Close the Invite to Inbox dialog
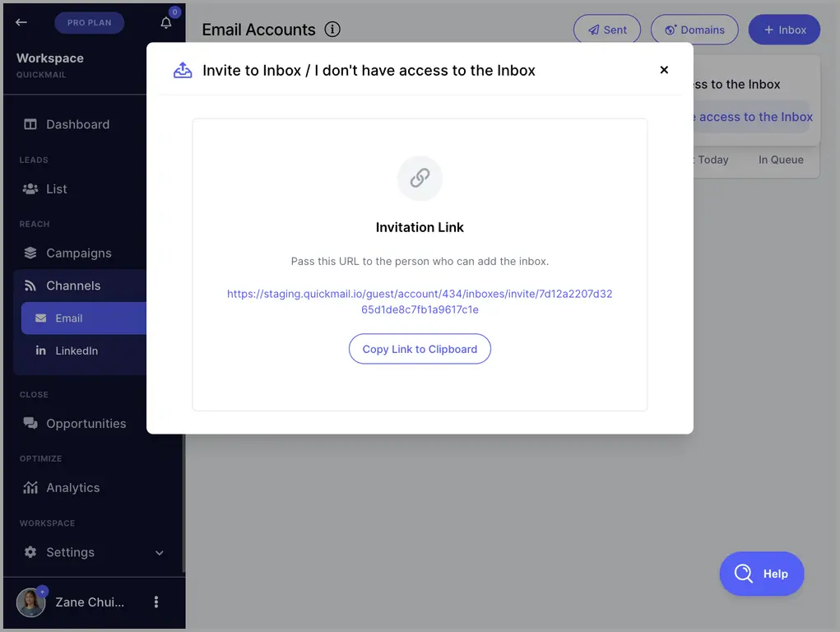The image size is (840, 632). click(664, 70)
